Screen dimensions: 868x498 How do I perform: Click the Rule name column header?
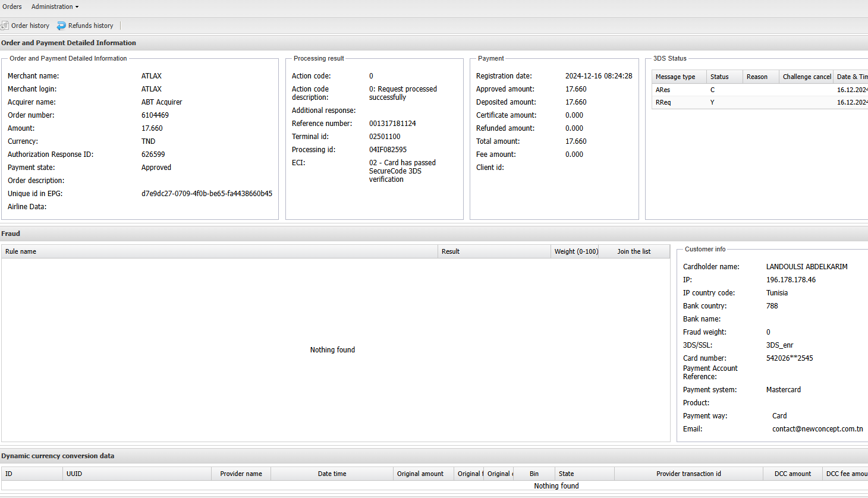coord(21,251)
